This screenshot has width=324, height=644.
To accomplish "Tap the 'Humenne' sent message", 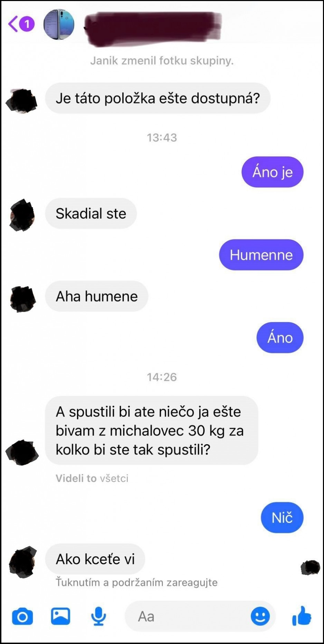I will click(x=261, y=255).
